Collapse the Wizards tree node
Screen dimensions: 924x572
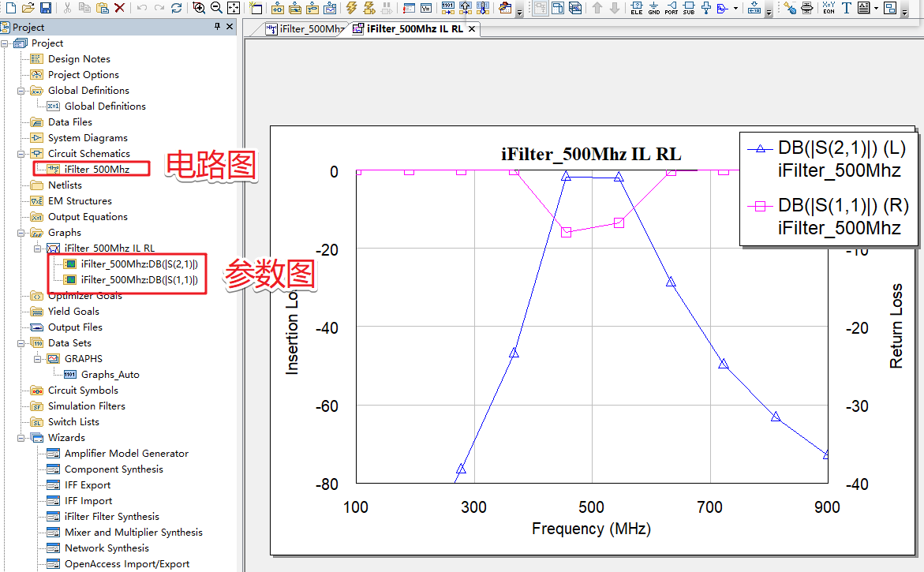click(21, 438)
